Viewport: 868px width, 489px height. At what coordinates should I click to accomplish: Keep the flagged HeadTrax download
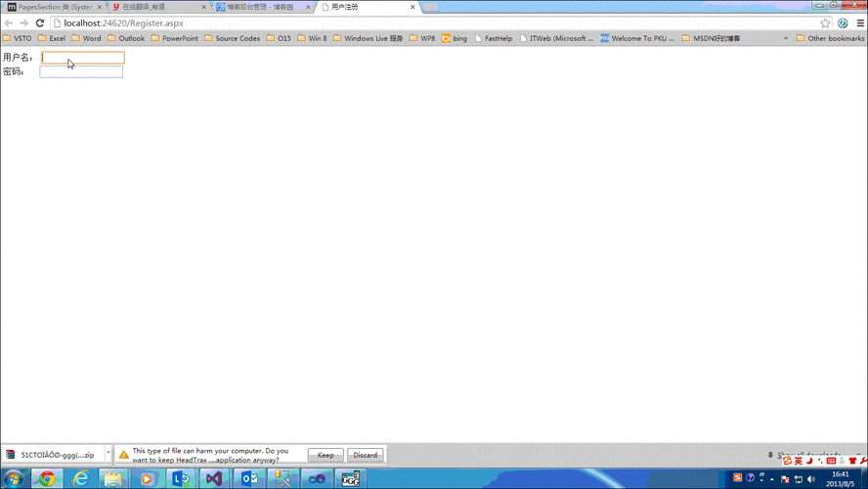tap(325, 455)
